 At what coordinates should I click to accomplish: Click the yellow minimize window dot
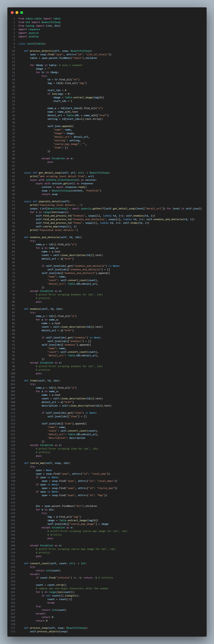pyautogui.click(x=17, y=13)
